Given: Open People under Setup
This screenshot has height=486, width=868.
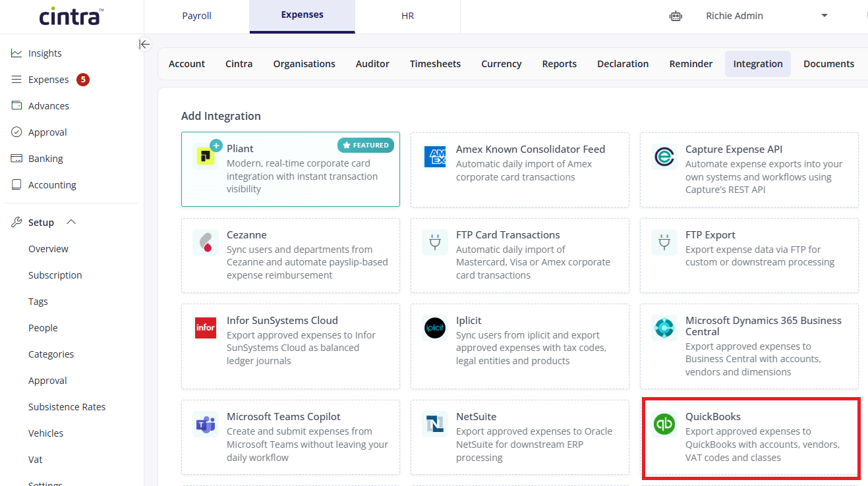Looking at the screenshot, I should tap(43, 328).
